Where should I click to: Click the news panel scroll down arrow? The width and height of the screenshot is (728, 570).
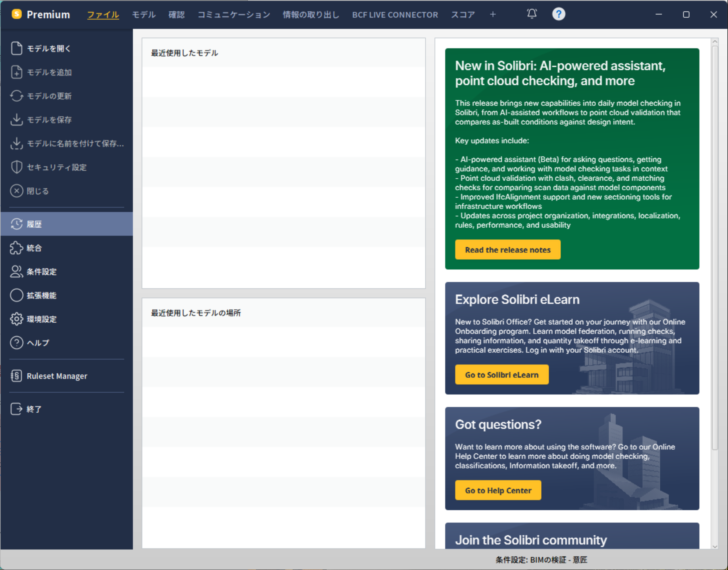pos(715,546)
